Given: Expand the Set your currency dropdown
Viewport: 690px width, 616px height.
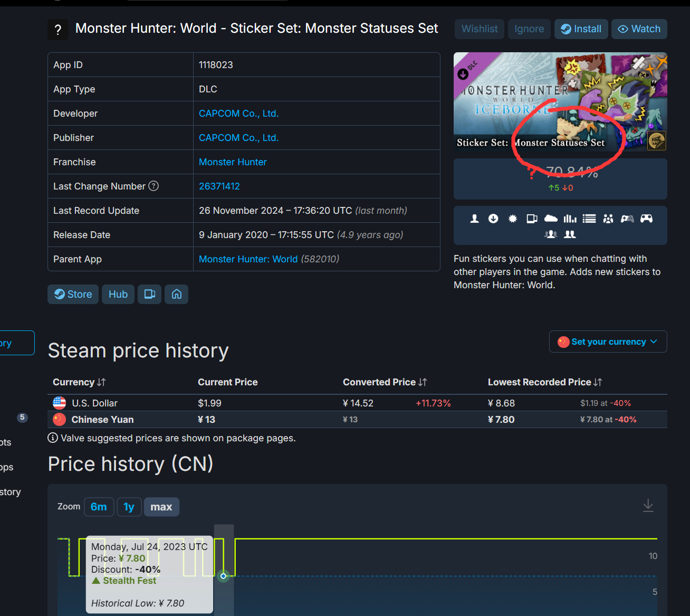Looking at the screenshot, I should point(608,342).
